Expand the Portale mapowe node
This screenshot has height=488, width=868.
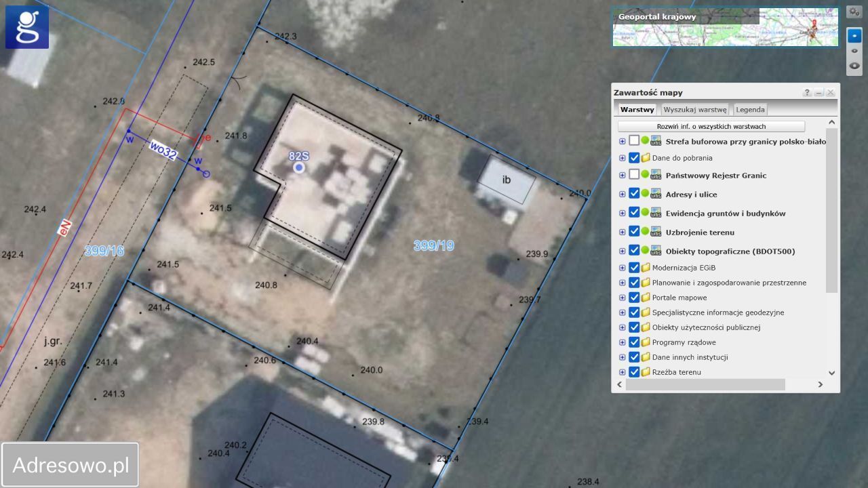pyautogui.click(x=622, y=298)
